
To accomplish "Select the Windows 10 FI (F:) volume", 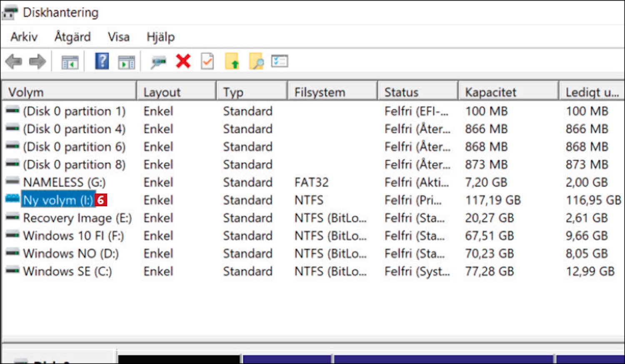I will [x=73, y=236].
